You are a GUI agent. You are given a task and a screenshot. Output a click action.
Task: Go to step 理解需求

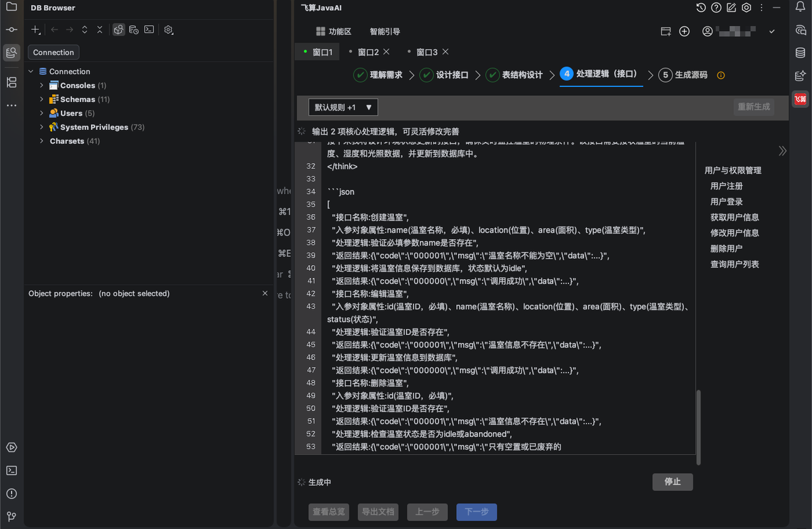point(378,75)
